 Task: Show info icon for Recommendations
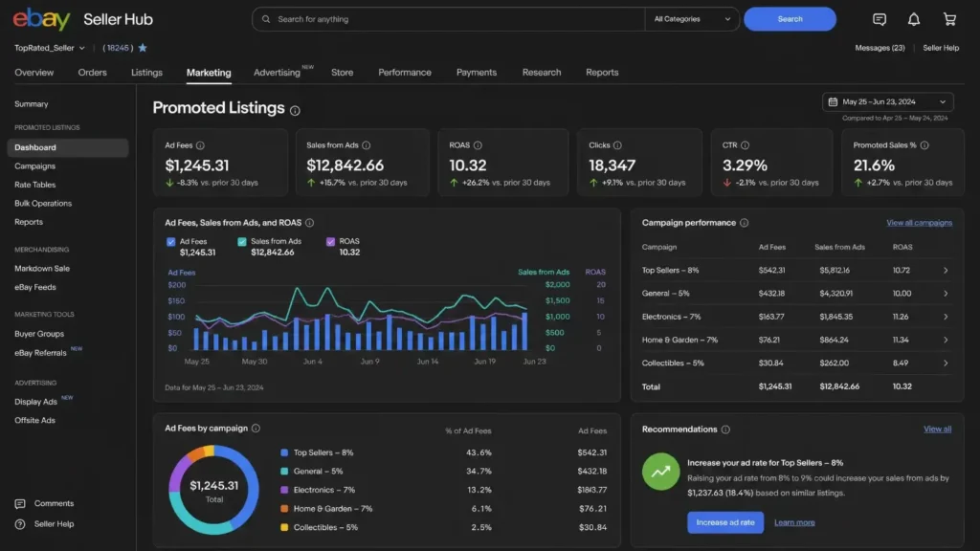point(725,430)
